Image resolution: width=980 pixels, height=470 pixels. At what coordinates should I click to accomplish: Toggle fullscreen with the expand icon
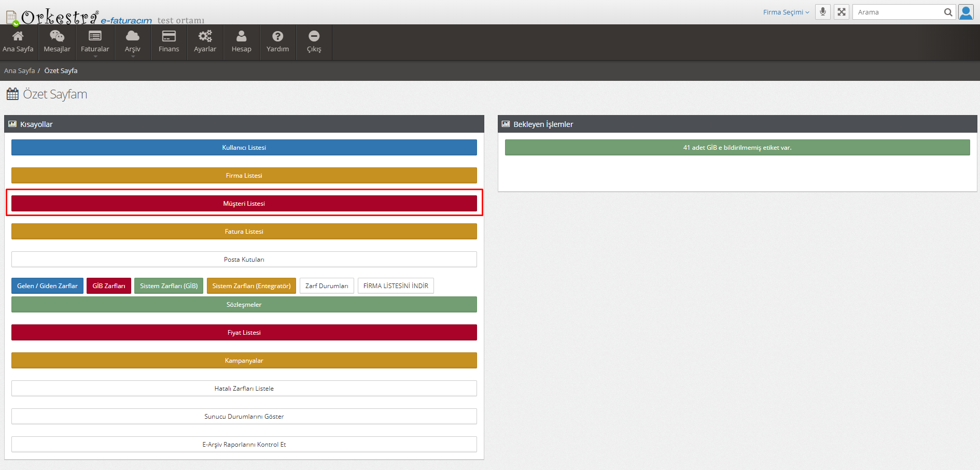[x=842, y=12]
